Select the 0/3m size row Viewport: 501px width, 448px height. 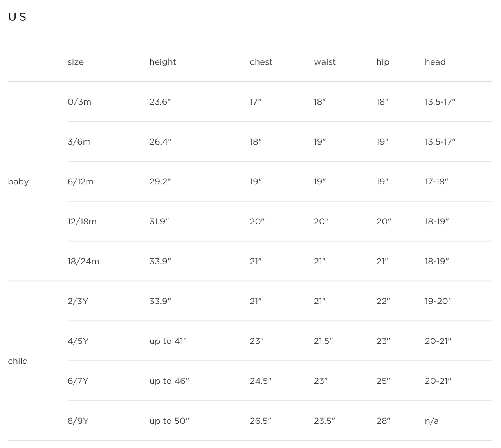[x=279, y=102]
